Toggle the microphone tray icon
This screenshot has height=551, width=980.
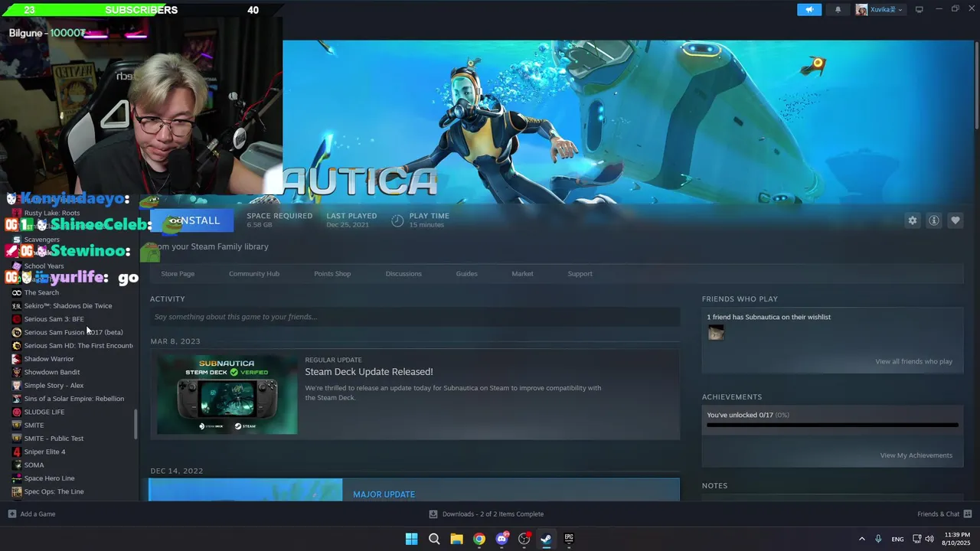coord(878,539)
